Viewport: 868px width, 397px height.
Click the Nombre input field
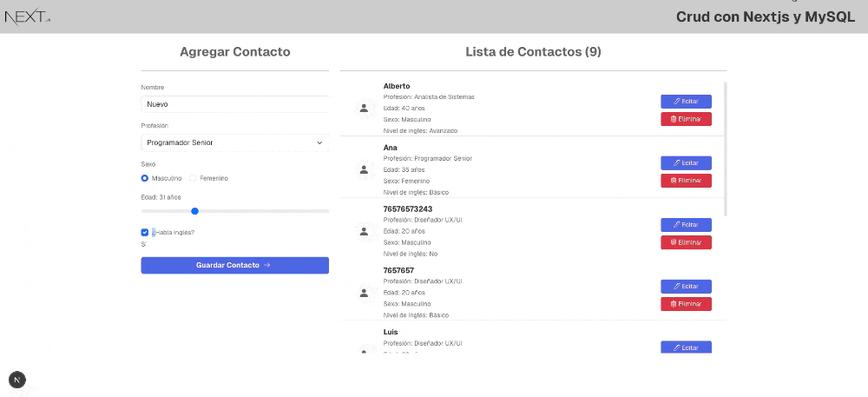(234, 104)
